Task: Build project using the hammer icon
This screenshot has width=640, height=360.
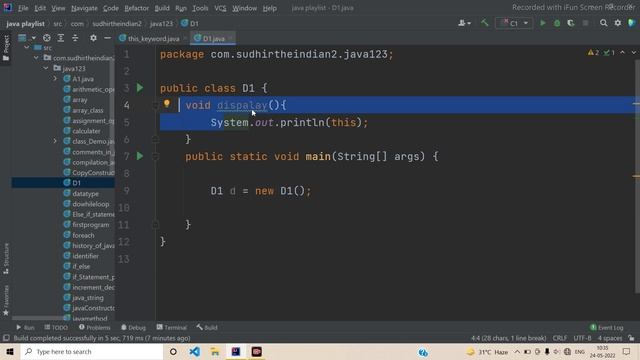Action: pos(484,23)
